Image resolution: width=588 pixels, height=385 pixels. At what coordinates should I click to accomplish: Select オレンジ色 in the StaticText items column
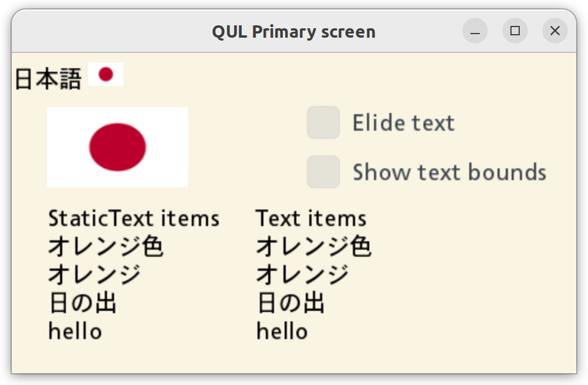pyautogui.click(x=106, y=247)
